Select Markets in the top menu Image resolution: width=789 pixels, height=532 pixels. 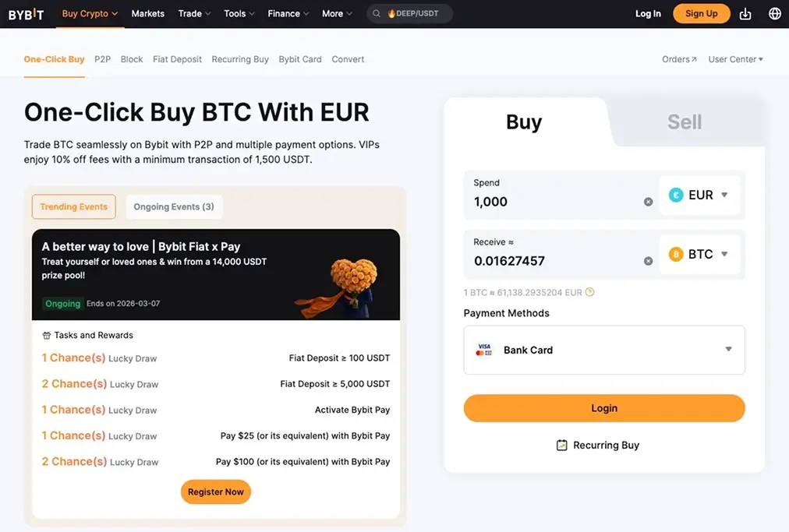click(147, 13)
